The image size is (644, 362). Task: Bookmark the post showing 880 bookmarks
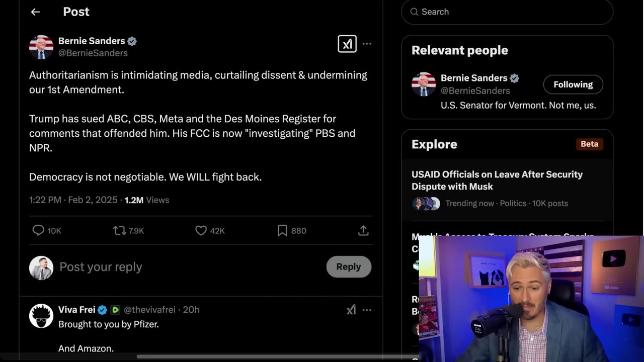tap(292, 230)
